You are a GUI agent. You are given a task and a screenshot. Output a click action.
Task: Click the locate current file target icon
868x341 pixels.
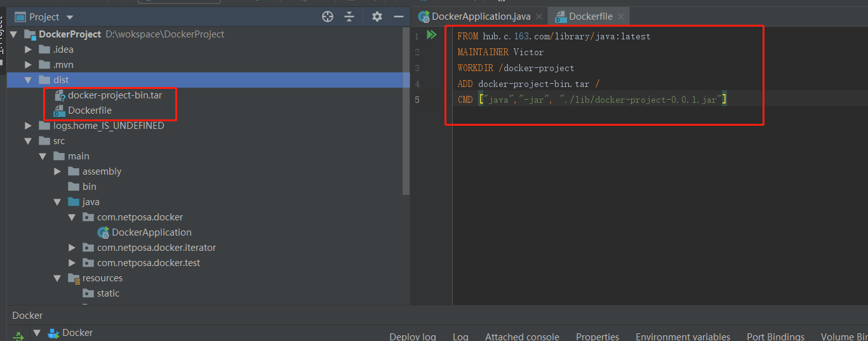tap(328, 17)
